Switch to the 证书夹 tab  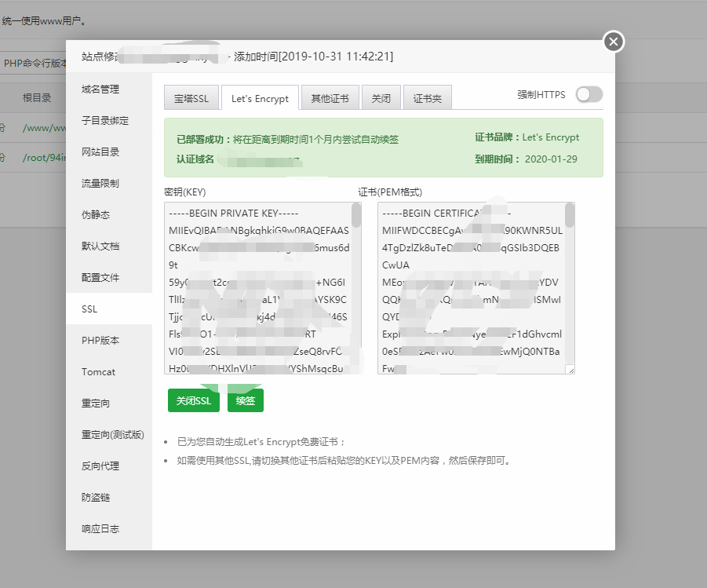(x=427, y=98)
